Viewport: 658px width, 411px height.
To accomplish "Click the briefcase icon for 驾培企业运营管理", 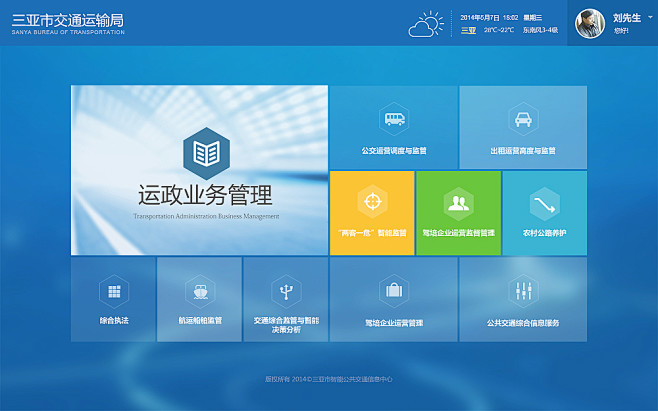I will (394, 291).
